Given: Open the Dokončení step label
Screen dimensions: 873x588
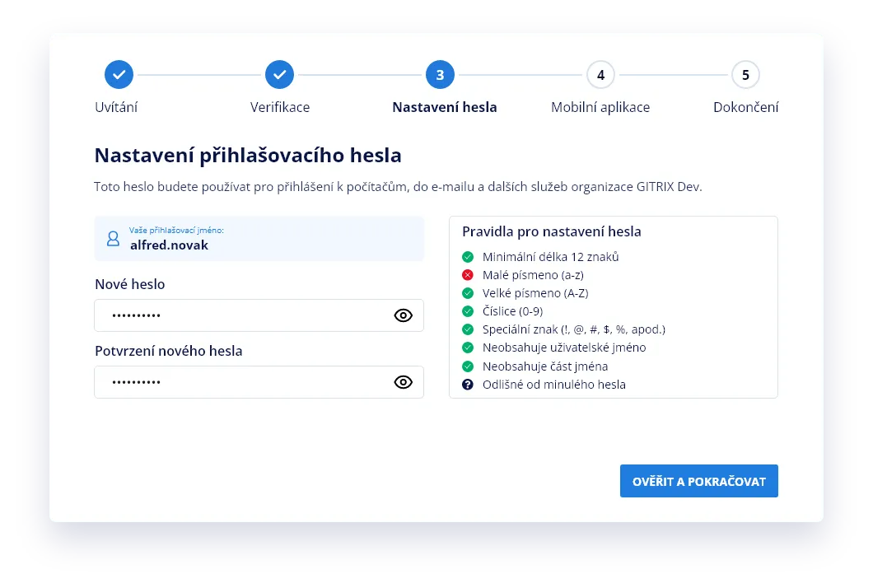Looking at the screenshot, I should click(746, 107).
